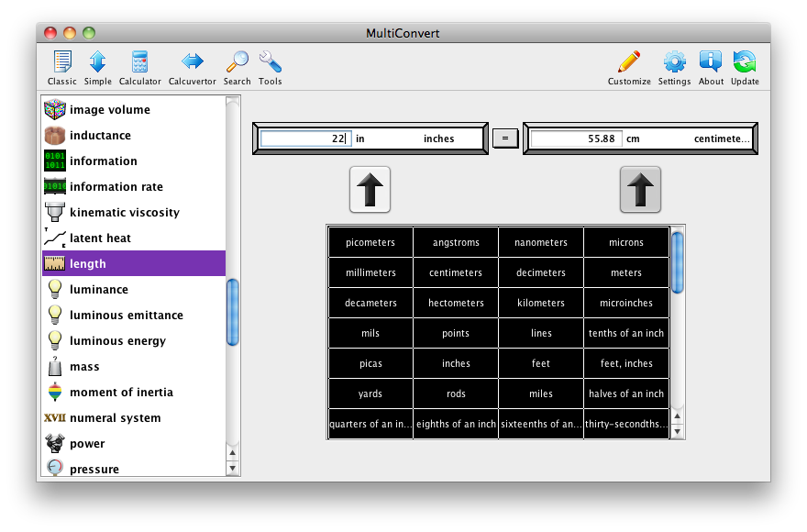Choose microinches unit
807x532 pixels.
626,303
